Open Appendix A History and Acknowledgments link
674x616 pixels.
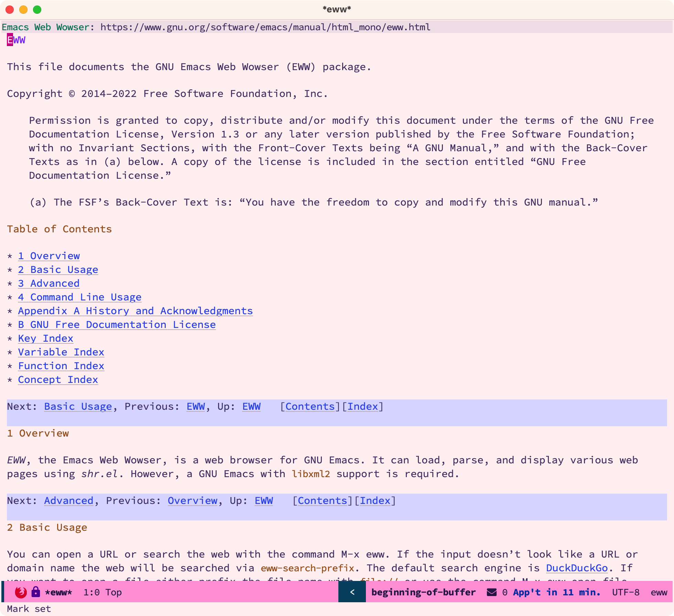click(x=135, y=311)
